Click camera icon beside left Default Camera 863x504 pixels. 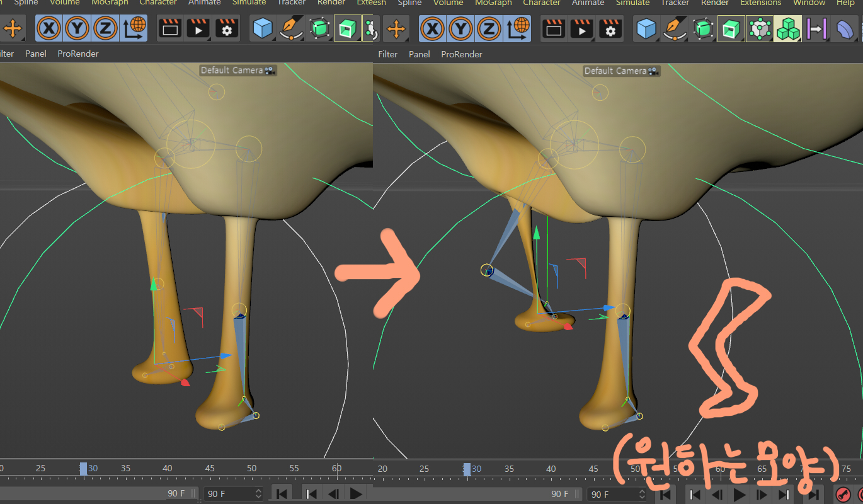tap(270, 70)
